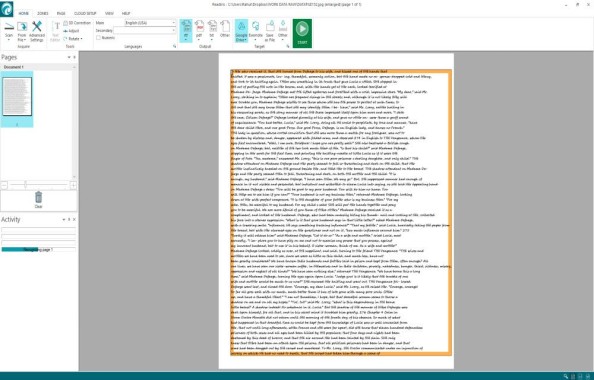
Task: Switch to the ZONES ribbon tab
Action: click(43, 13)
